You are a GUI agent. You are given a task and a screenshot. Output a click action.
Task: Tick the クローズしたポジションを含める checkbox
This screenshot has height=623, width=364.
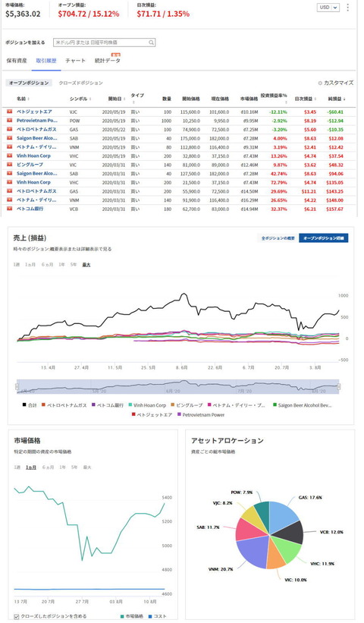pos(16,617)
